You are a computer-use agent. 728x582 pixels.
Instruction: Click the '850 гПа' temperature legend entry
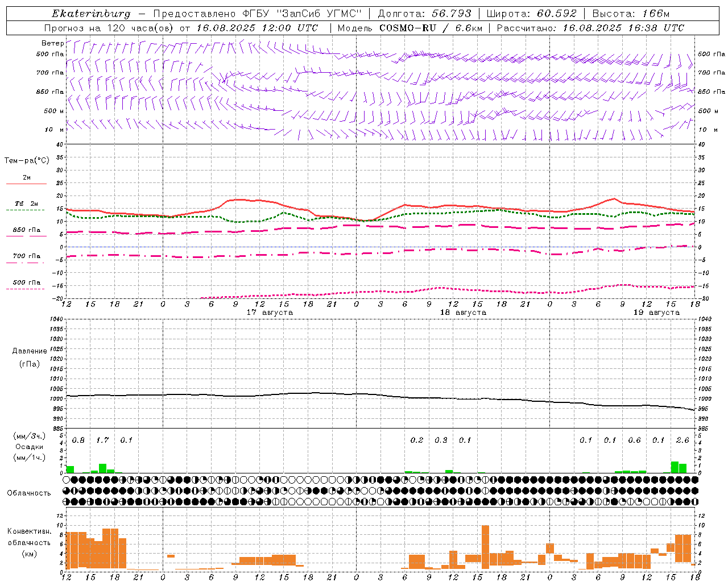click(x=26, y=230)
